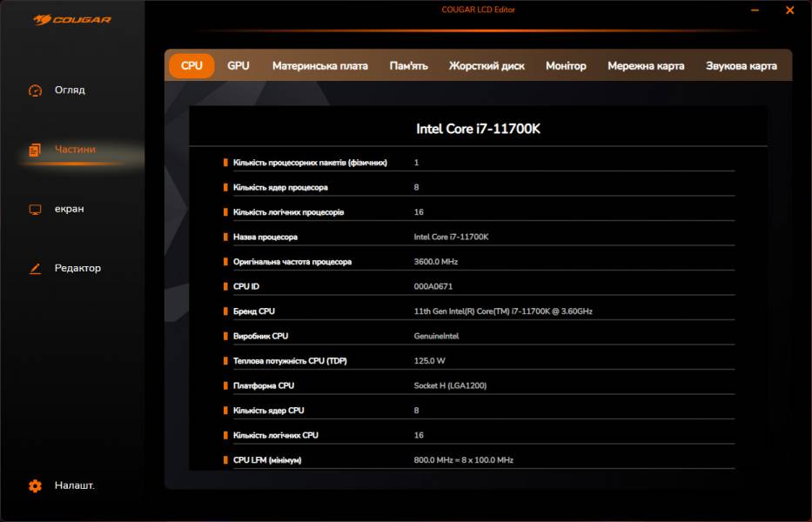This screenshot has width=812, height=522.
Task: Click the COUGAR logo at top left
Action: click(72, 19)
